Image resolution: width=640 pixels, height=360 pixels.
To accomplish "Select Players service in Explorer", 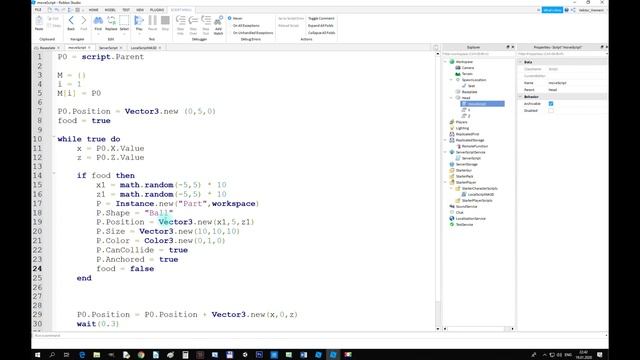I will 461,122.
